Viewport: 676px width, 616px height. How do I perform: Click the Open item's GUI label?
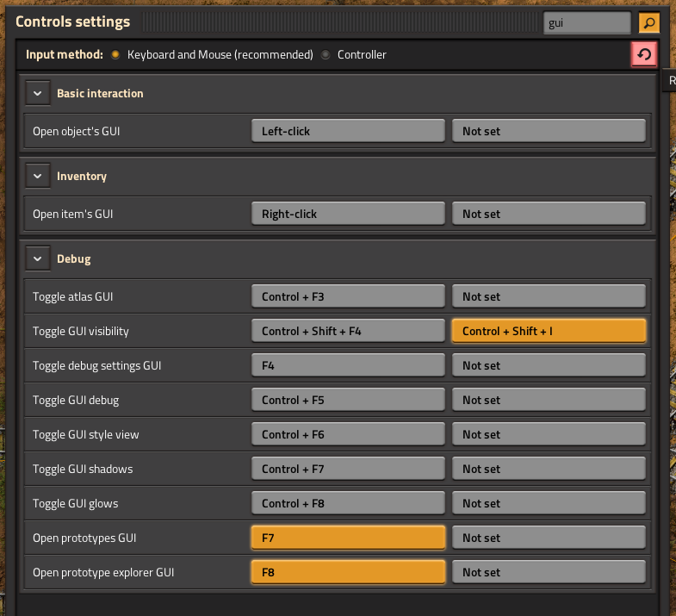73,214
